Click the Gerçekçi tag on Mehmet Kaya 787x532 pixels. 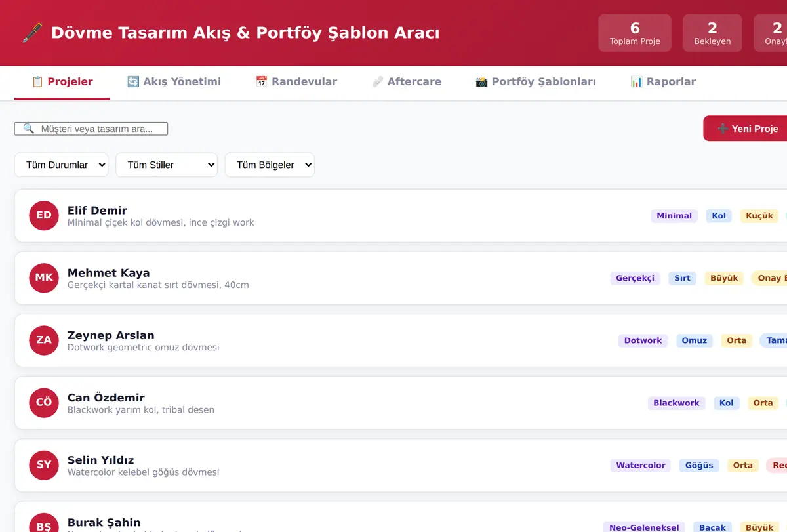pos(635,278)
